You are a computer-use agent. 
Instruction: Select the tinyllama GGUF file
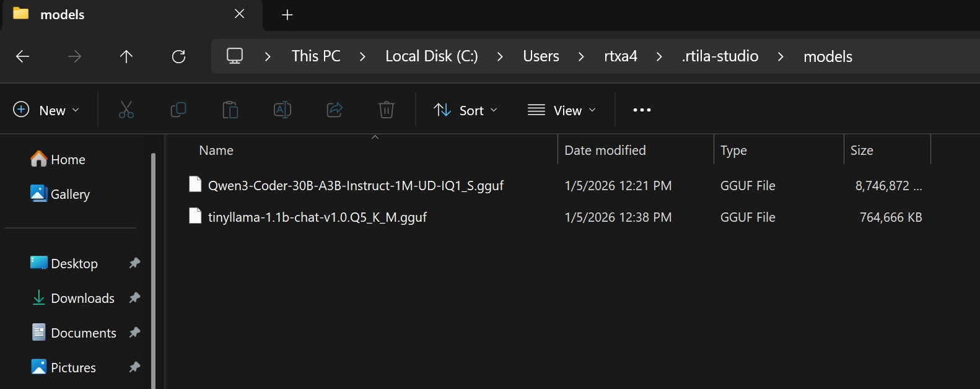coord(317,217)
